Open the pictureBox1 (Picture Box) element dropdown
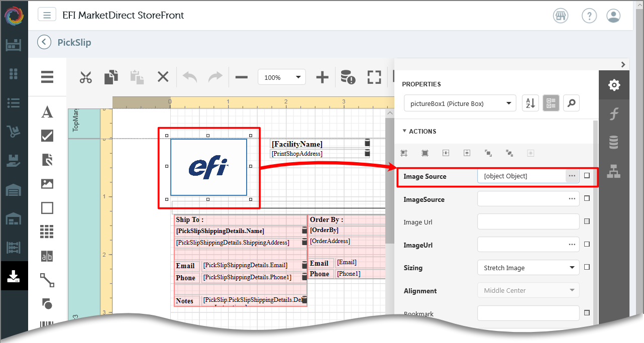This screenshot has width=644, height=343. [460, 103]
